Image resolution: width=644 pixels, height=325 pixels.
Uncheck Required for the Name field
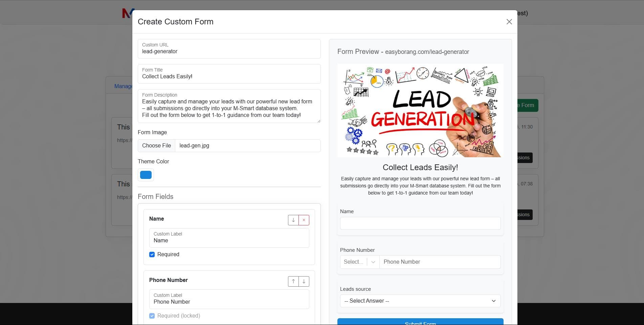point(152,254)
